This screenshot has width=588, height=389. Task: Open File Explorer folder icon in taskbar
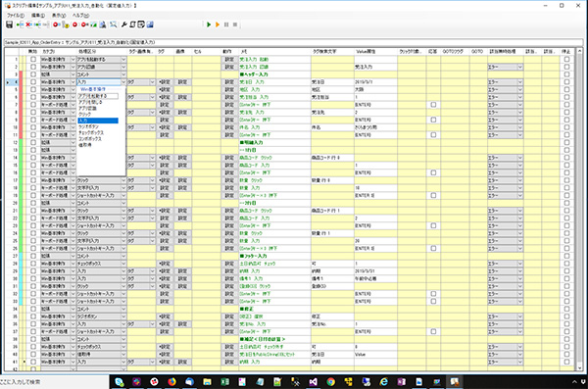coord(207,382)
